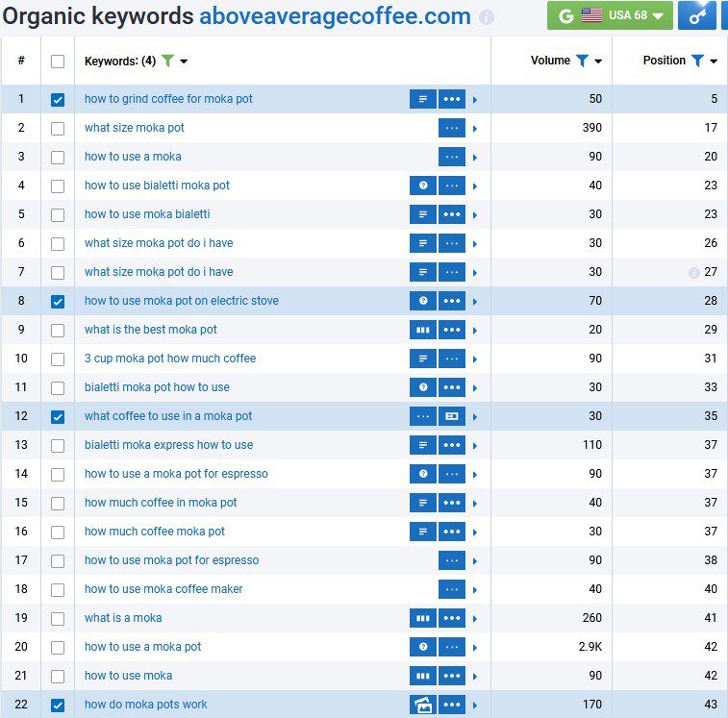Click question-mark icon for 'how to use moka pot on electric stove'
Screen dimensions: 728x718
click(423, 301)
